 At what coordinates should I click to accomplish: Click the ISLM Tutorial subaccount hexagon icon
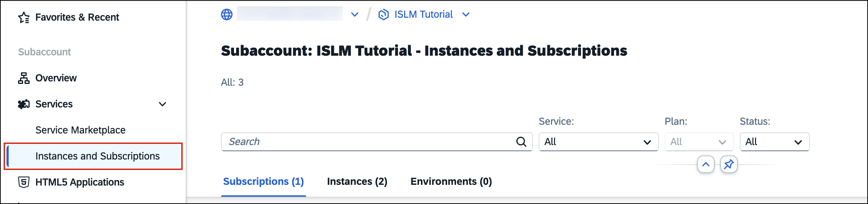pyautogui.click(x=383, y=14)
